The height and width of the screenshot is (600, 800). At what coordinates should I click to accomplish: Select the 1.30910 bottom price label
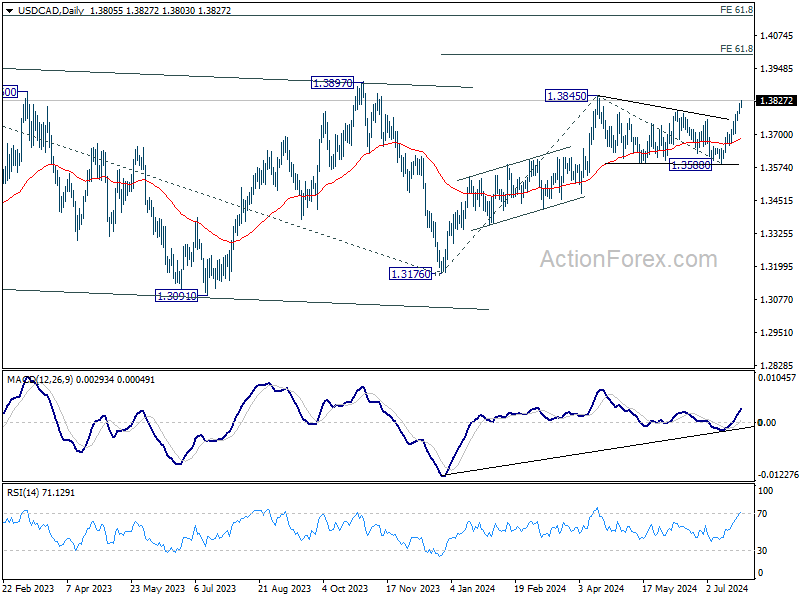click(176, 296)
